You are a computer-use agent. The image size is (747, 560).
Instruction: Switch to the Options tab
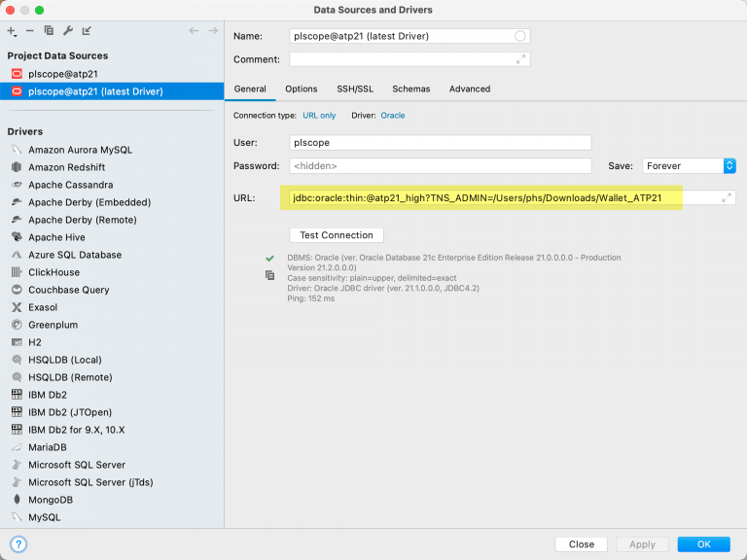[302, 89]
